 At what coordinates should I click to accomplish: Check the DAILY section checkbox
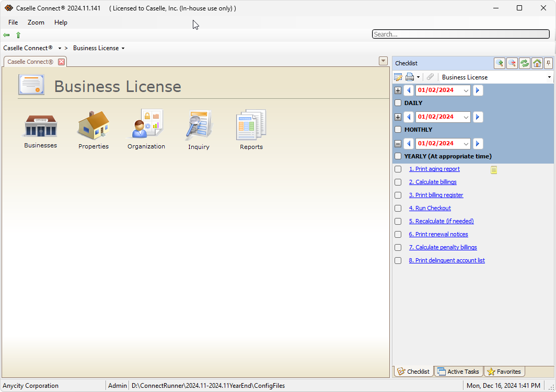(x=398, y=103)
